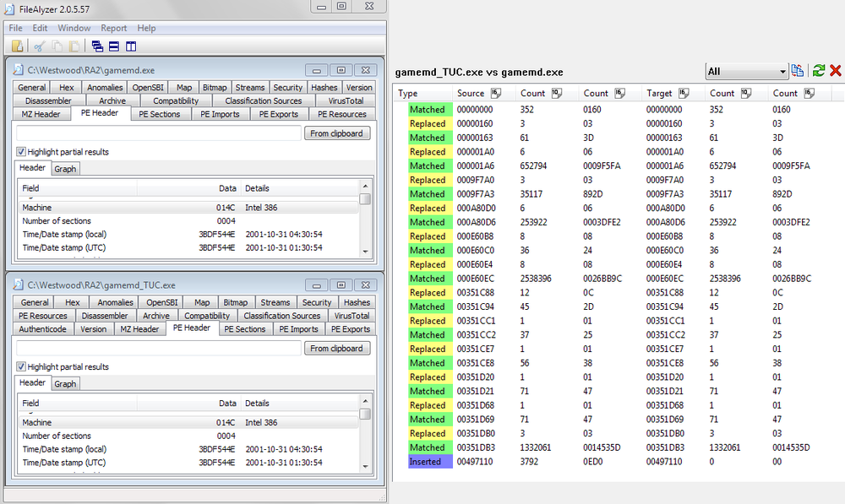Open the Authenticode tab in gamemd_TUC.exe window
The width and height of the screenshot is (845, 504).
tap(42, 329)
